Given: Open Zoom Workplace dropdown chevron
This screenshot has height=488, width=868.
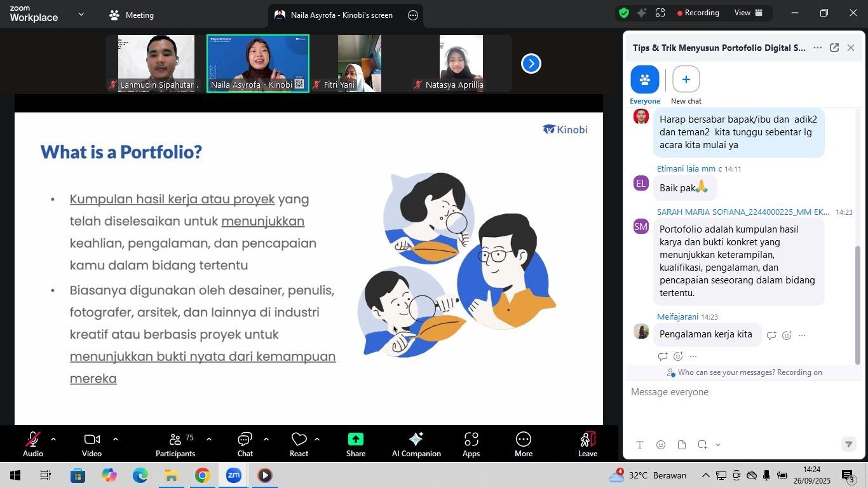Looking at the screenshot, I should (81, 14).
